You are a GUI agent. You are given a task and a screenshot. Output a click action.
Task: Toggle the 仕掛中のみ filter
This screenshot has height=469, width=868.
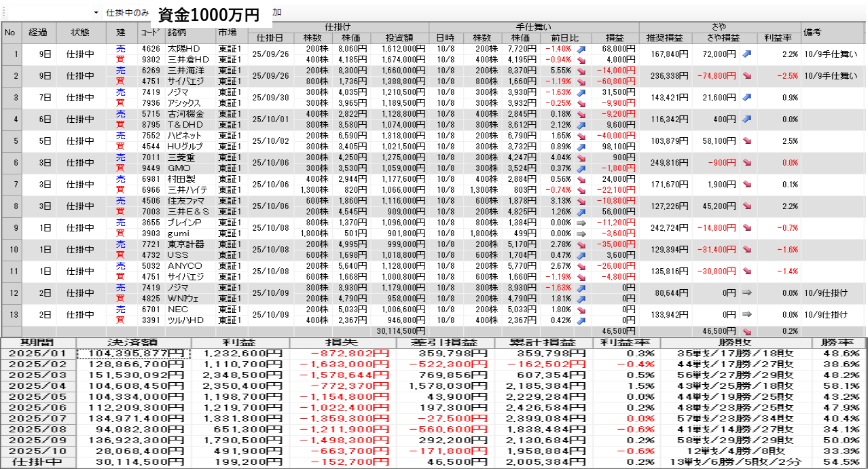coord(127,13)
